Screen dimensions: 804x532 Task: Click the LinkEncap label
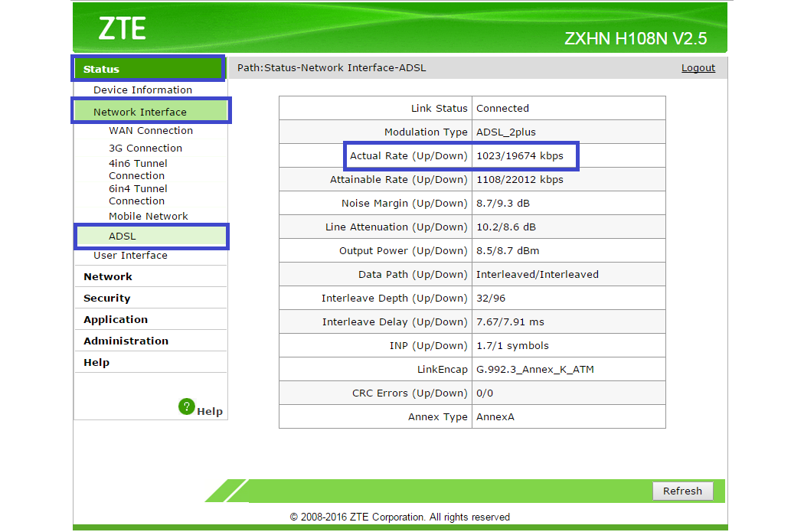(x=443, y=370)
